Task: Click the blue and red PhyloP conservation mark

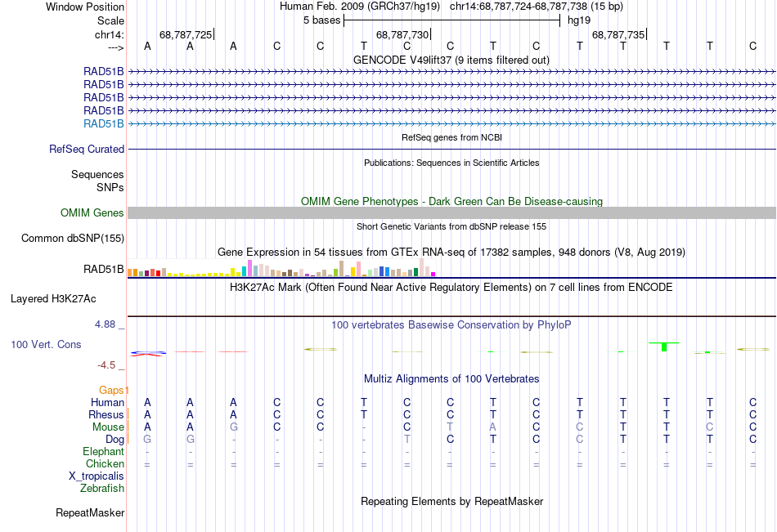Action: [x=148, y=353]
